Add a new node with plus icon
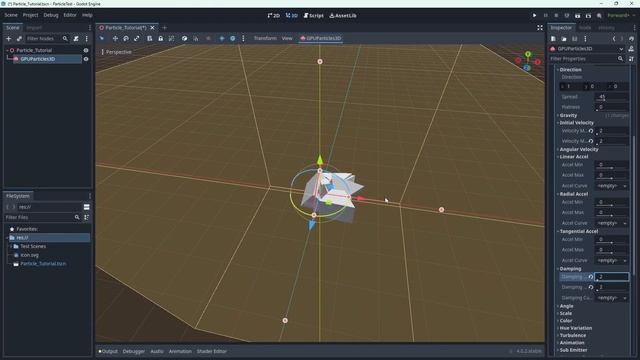The width and height of the screenshot is (640, 360). 9,38
